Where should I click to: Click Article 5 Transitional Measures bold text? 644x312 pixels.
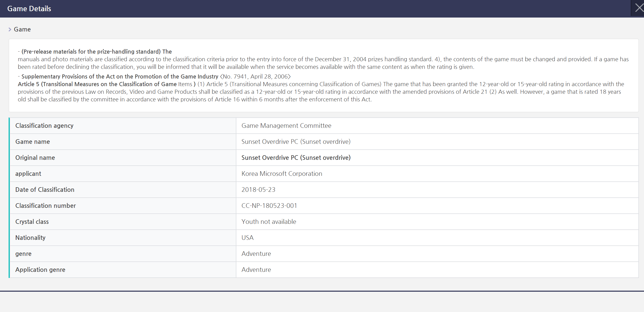pyautogui.click(x=97, y=84)
